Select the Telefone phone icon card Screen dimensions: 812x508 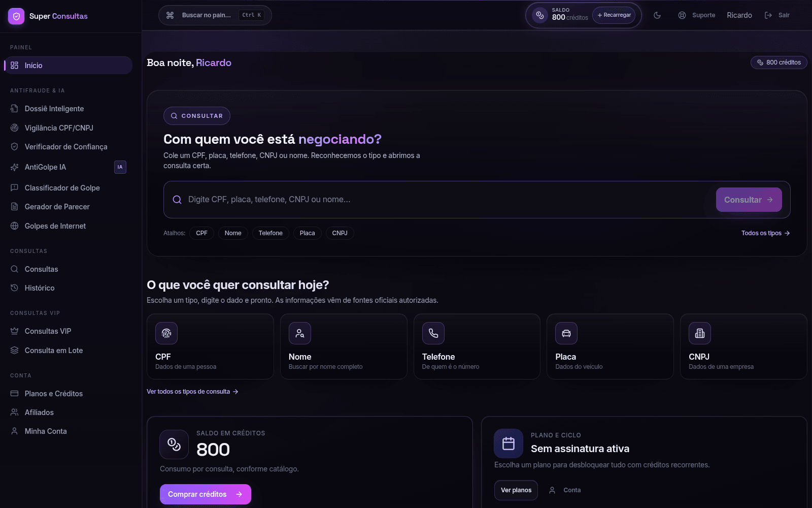(477, 346)
